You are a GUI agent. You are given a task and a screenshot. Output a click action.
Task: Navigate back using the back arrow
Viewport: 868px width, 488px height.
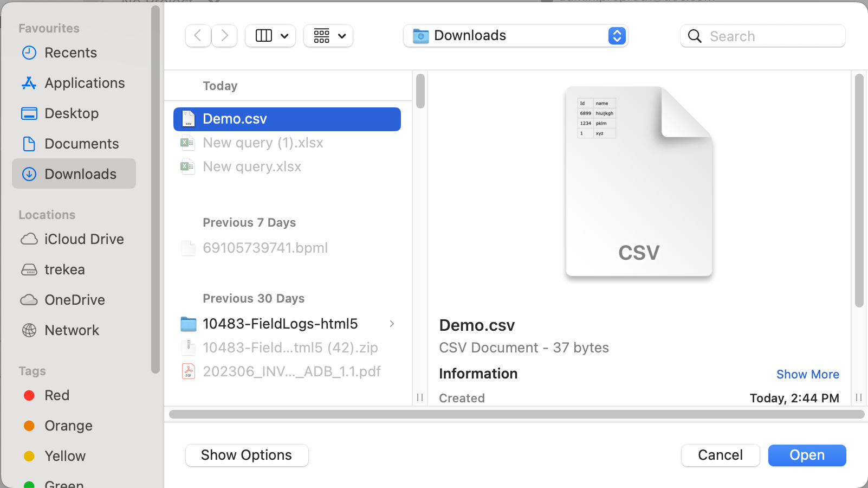[x=198, y=36]
